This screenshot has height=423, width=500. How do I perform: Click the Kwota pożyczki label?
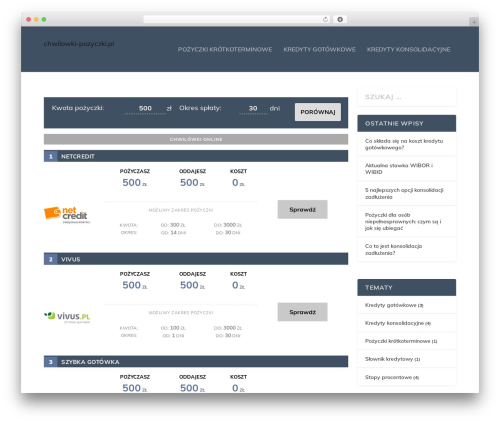click(x=78, y=108)
